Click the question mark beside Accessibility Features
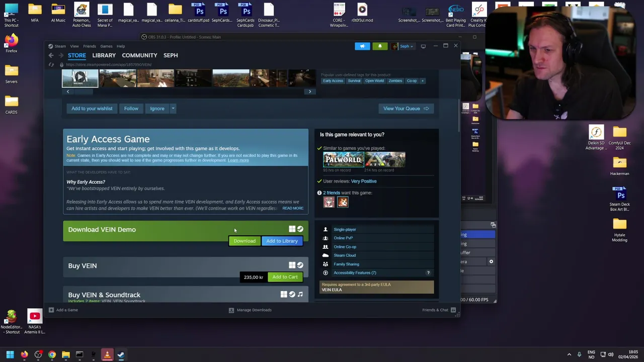Screen dimensions: 644x362 tap(428, 273)
